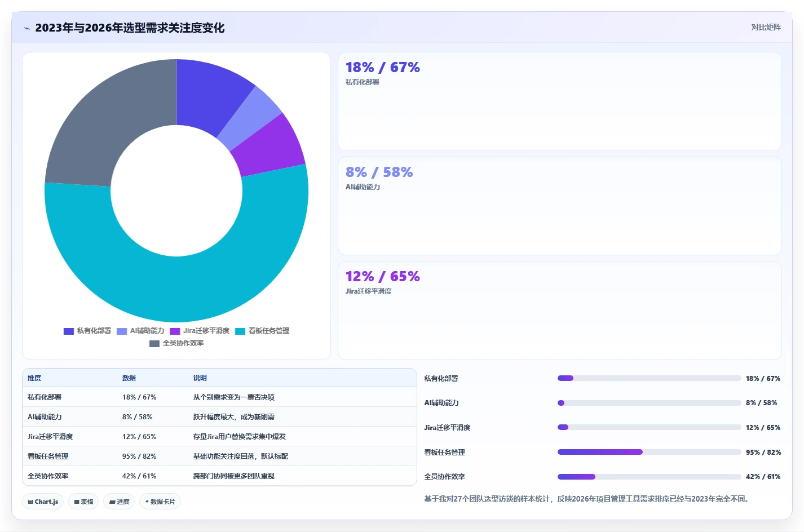Click the 数据 column header
The height and width of the screenshot is (532, 804).
click(129, 378)
